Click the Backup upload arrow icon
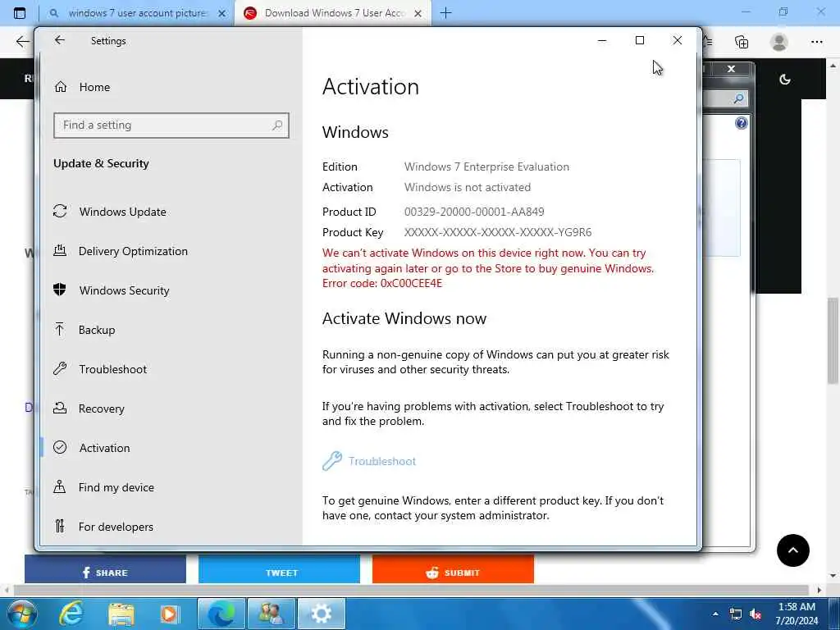This screenshot has height=630, width=840. 60,329
